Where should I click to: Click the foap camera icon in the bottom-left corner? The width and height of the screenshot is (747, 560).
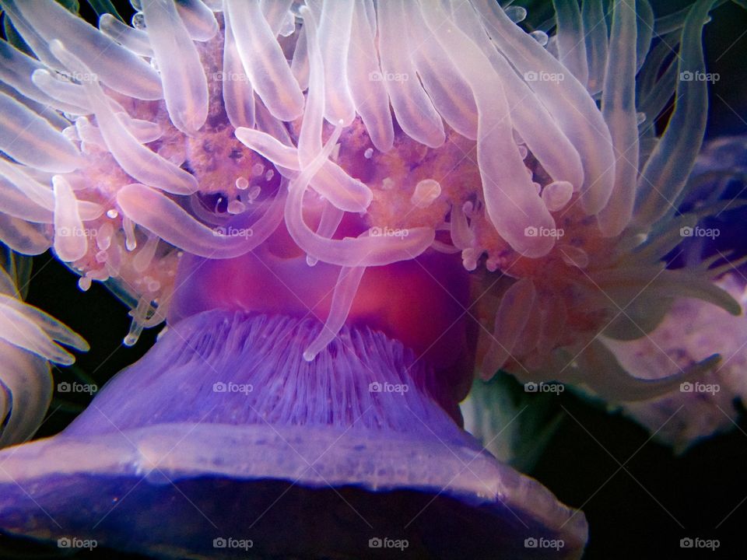pos(65,542)
